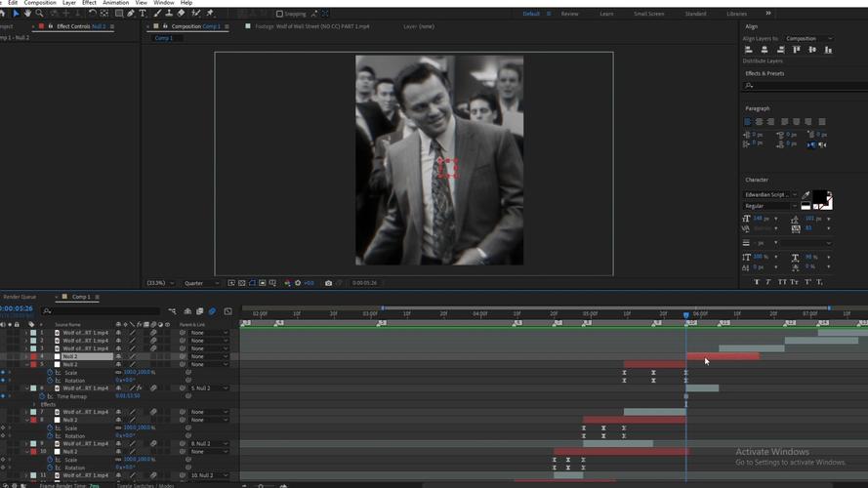868x488 pixels.
Task: Center-align paragraph text
Action: point(759,122)
